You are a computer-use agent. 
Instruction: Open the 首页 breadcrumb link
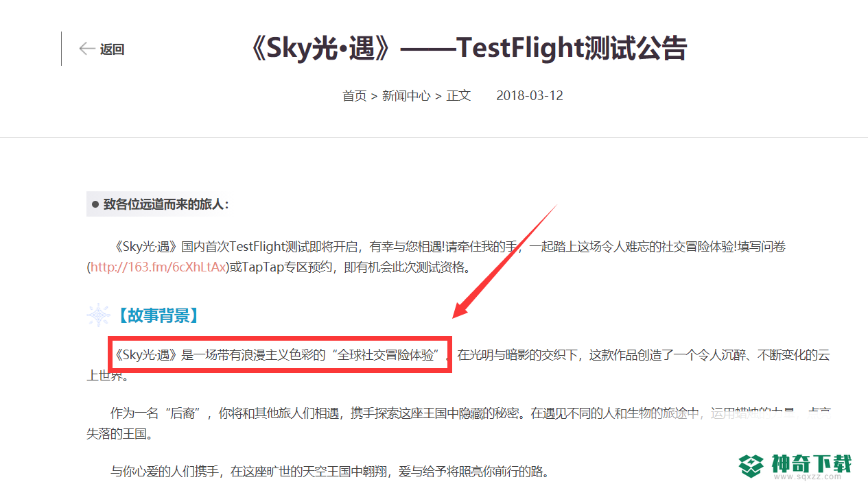[x=355, y=95]
